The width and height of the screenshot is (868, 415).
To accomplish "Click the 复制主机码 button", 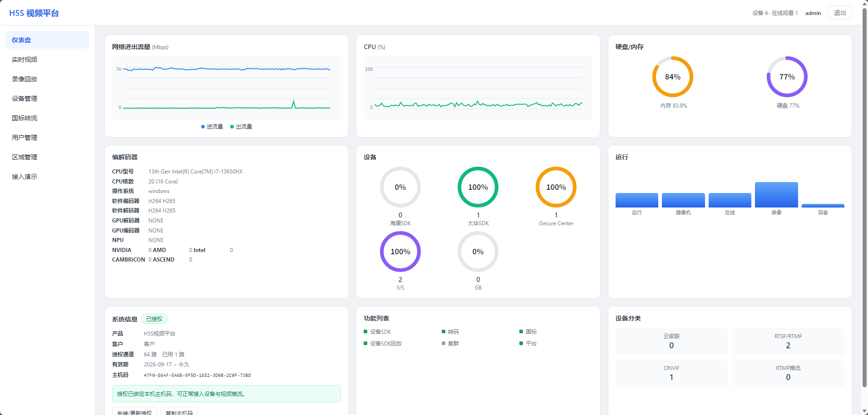I will [179, 411].
